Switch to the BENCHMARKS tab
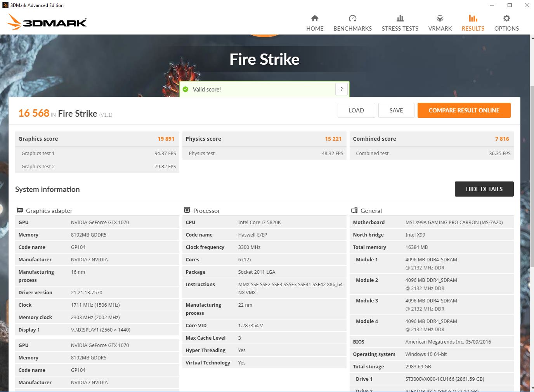Viewport: 534px width, 392px height. [352, 23]
